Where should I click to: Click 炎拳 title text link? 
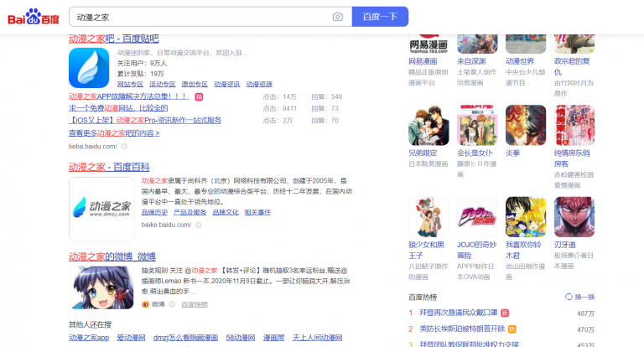512,153
